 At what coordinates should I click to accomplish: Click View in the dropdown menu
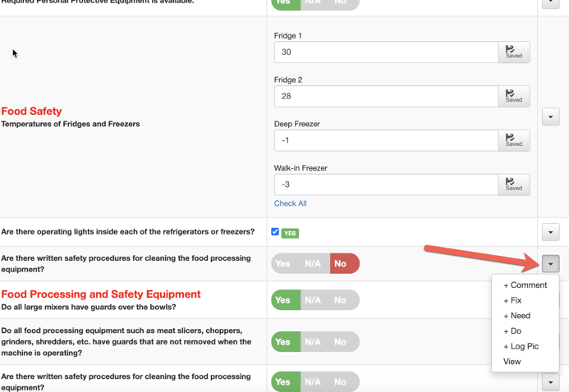coord(512,362)
